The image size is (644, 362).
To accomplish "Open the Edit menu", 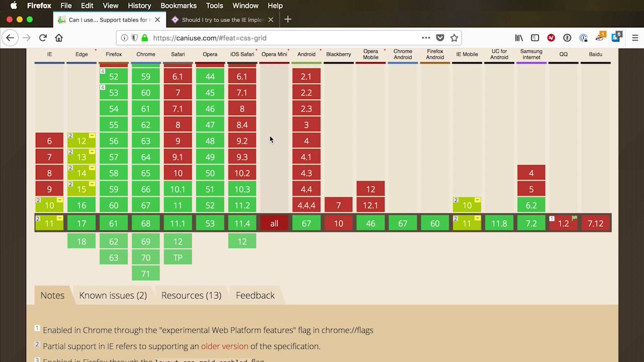I will 87,6.
